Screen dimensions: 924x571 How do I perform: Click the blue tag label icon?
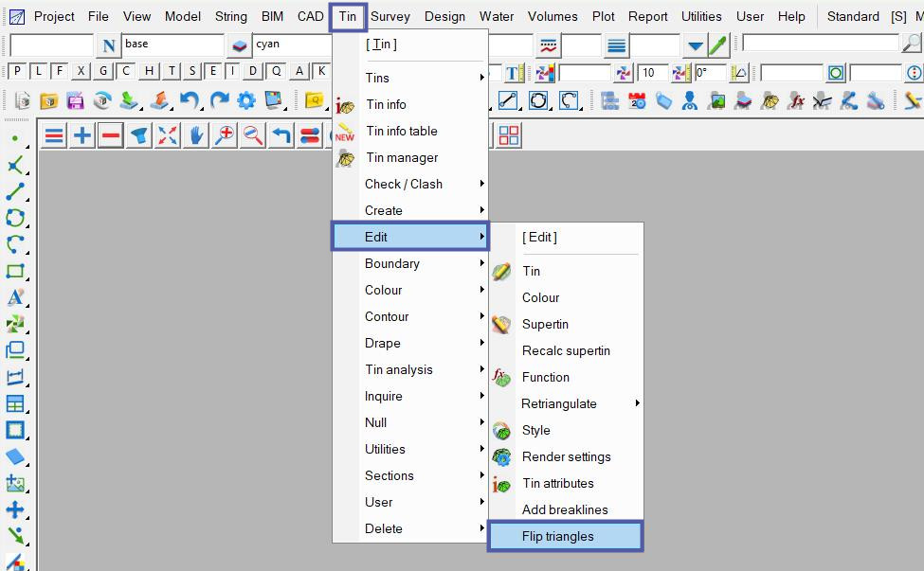[663, 100]
